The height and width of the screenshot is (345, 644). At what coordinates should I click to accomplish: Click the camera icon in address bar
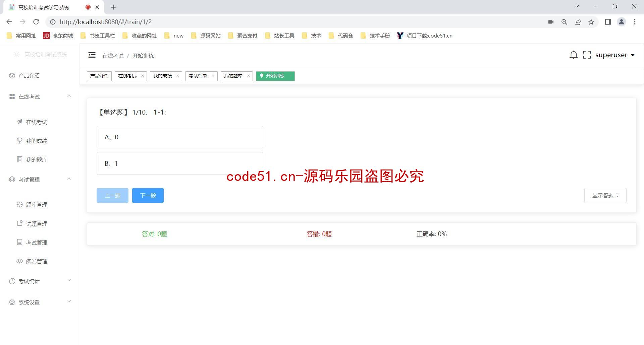tap(551, 22)
